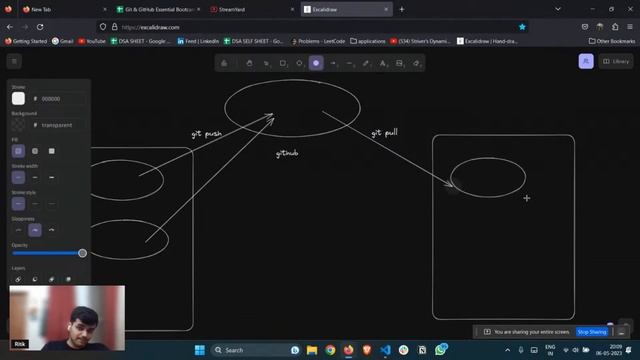Select the Draw pencil tool
This screenshot has width=640, height=360.
(366, 63)
